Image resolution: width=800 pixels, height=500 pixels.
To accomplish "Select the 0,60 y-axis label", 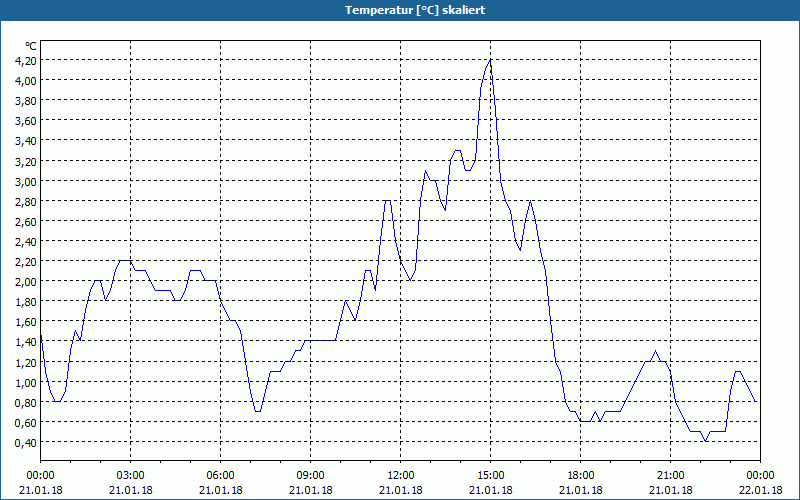I will (26, 422).
